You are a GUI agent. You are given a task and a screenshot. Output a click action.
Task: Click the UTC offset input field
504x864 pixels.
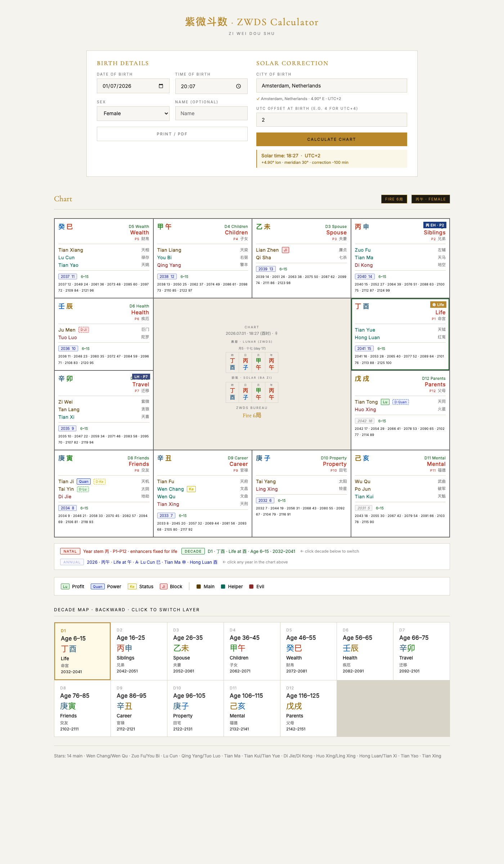332,120
